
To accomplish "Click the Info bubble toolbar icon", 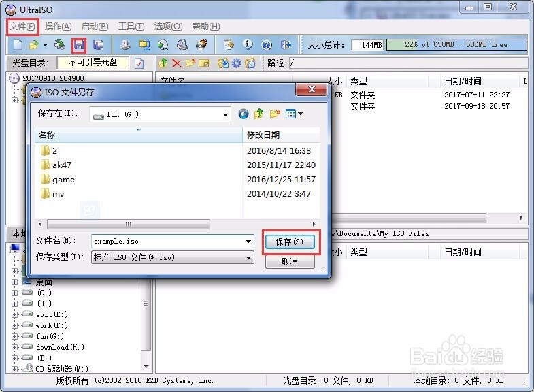I will click(x=248, y=45).
